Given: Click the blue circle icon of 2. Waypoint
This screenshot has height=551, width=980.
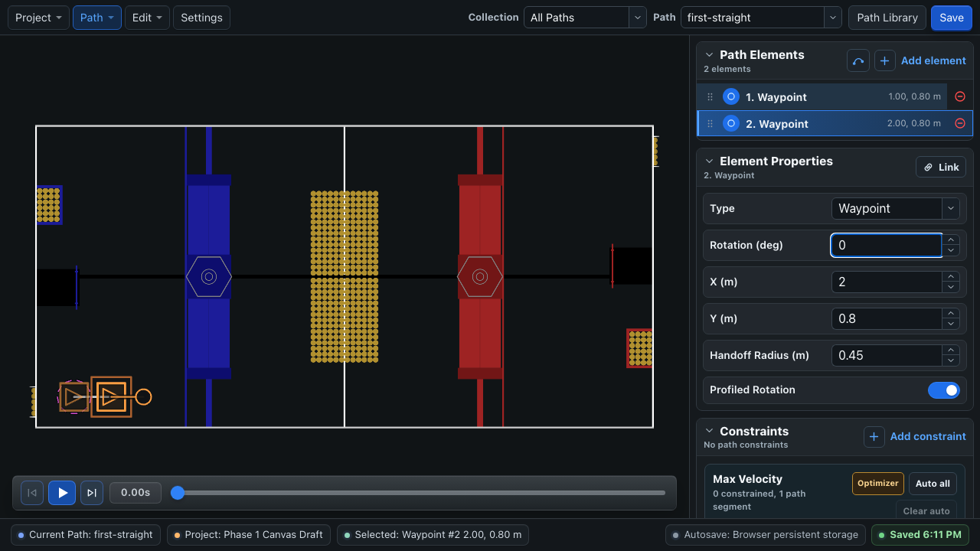Looking at the screenshot, I should pos(731,124).
